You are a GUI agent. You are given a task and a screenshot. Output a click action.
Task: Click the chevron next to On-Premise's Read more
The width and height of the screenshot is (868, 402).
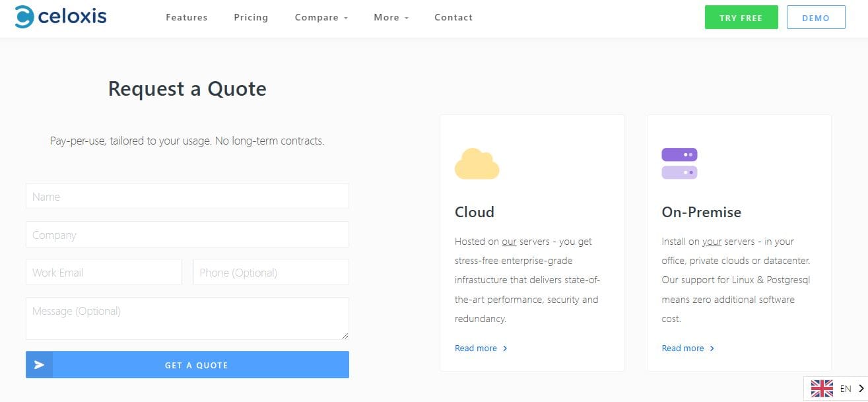point(712,349)
